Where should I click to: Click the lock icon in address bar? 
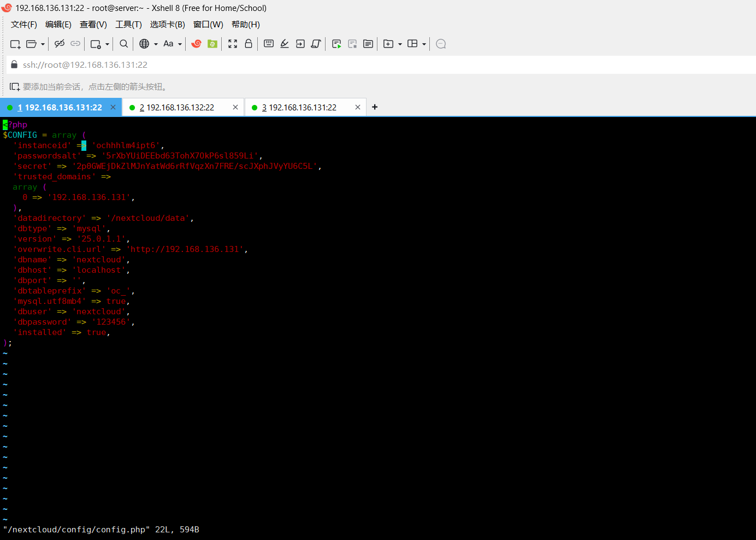pos(14,64)
